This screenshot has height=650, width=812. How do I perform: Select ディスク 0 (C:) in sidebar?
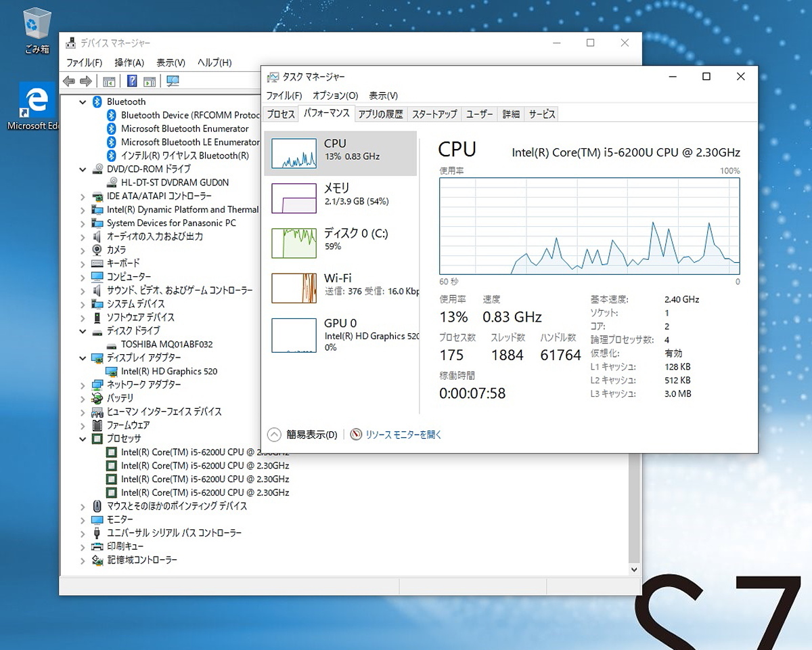point(340,243)
